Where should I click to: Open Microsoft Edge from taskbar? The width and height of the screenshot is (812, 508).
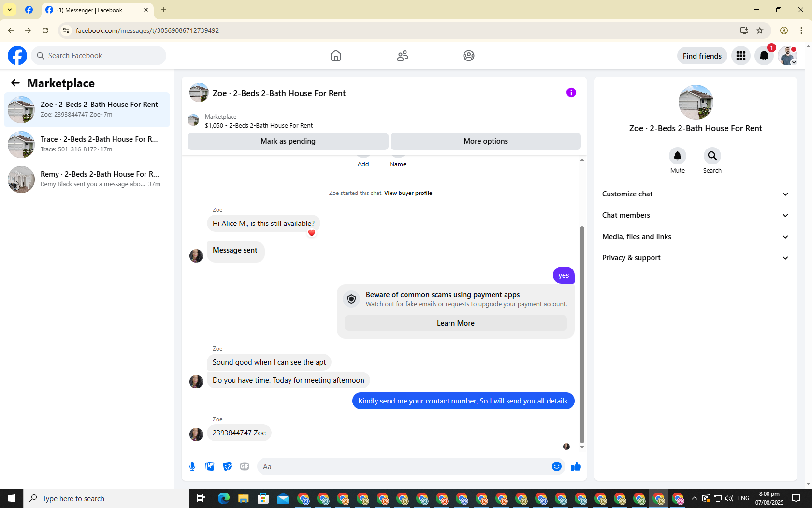pos(223,498)
